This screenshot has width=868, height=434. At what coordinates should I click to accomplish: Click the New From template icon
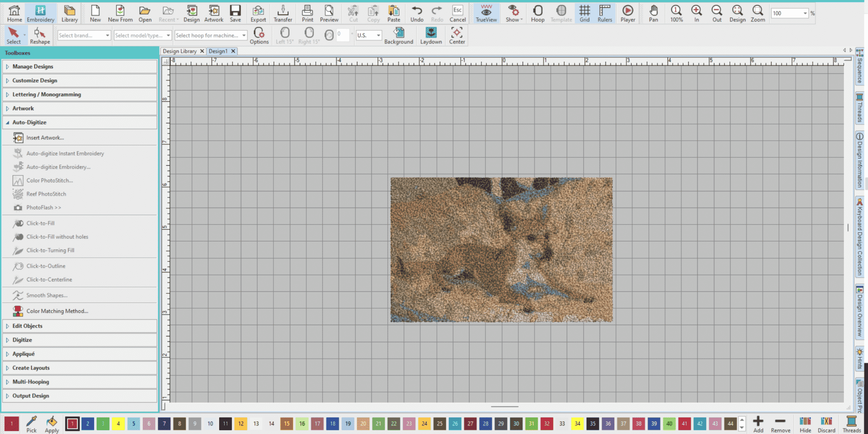120,13
